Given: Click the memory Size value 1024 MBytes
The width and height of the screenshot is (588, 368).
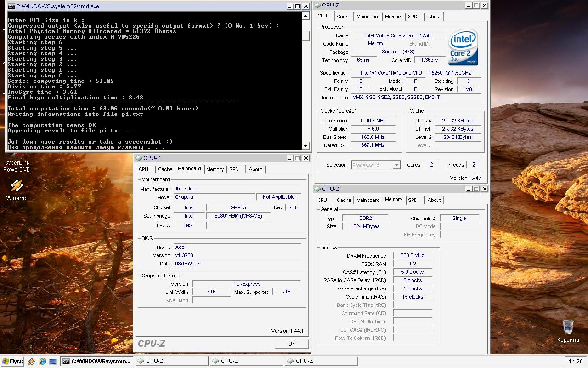Looking at the screenshot, I should 366,226.
